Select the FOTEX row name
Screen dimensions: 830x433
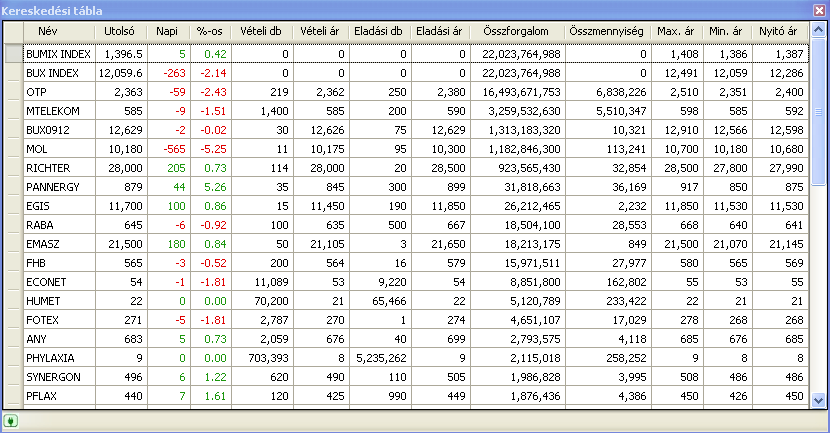tap(42, 320)
